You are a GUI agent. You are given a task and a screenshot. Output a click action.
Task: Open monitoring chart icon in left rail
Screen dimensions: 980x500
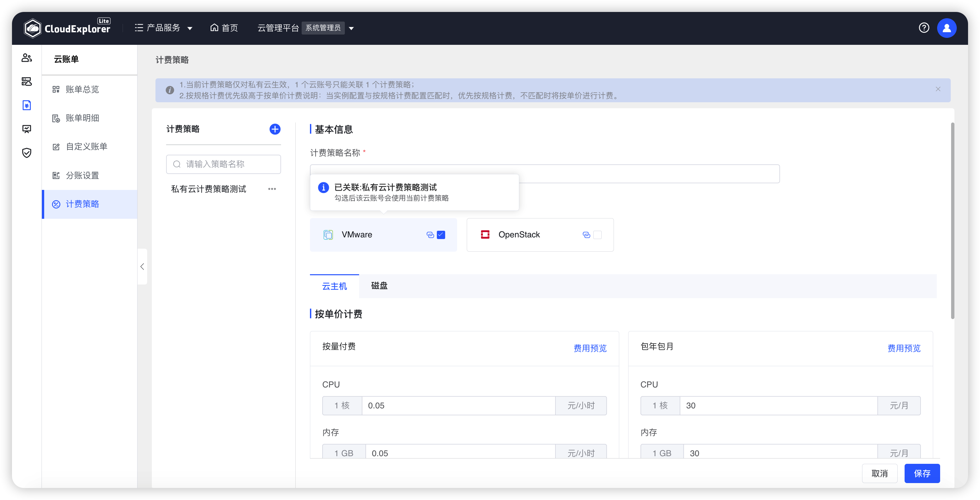27,129
